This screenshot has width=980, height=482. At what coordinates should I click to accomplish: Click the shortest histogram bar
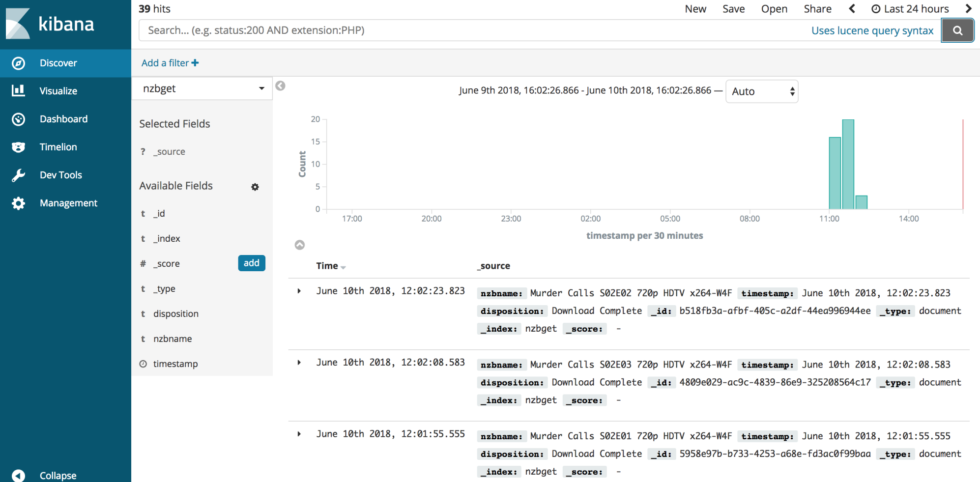click(861, 202)
